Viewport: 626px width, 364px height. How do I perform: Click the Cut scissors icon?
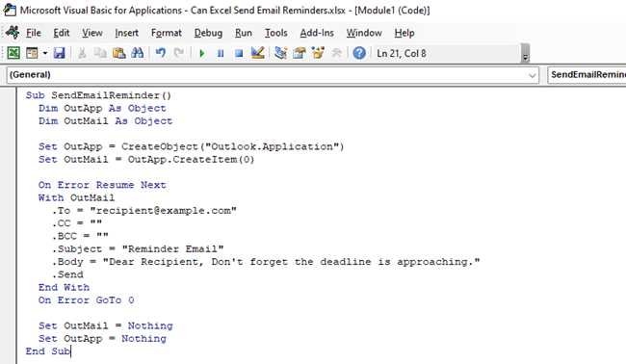(82, 53)
